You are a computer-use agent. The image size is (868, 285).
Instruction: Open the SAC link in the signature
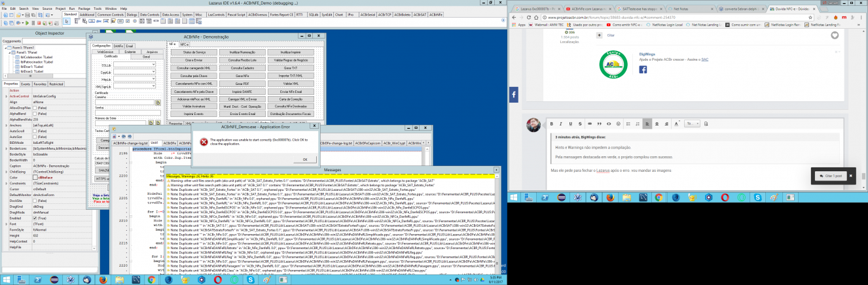[704, 59]
